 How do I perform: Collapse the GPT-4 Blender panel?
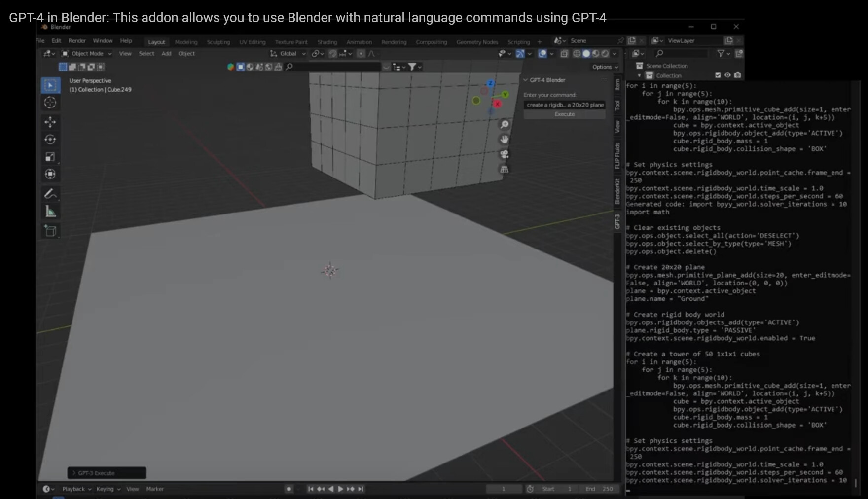tap(526, 80)
